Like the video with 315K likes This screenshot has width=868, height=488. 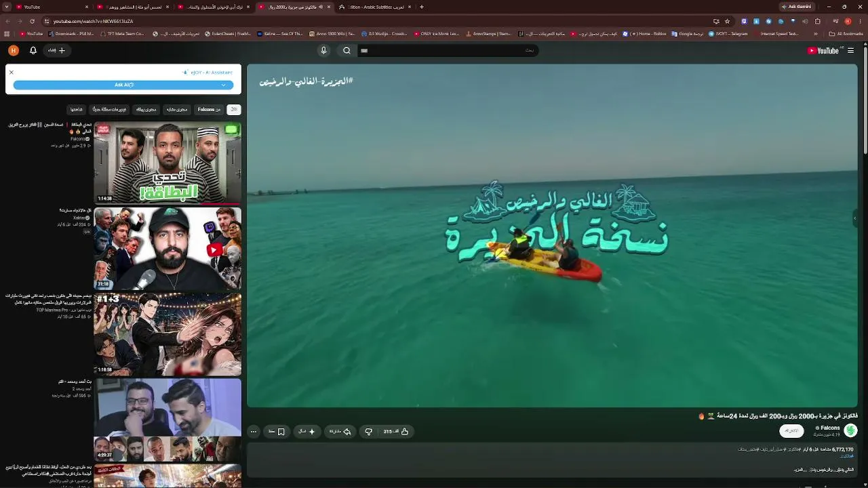(396, 431)
